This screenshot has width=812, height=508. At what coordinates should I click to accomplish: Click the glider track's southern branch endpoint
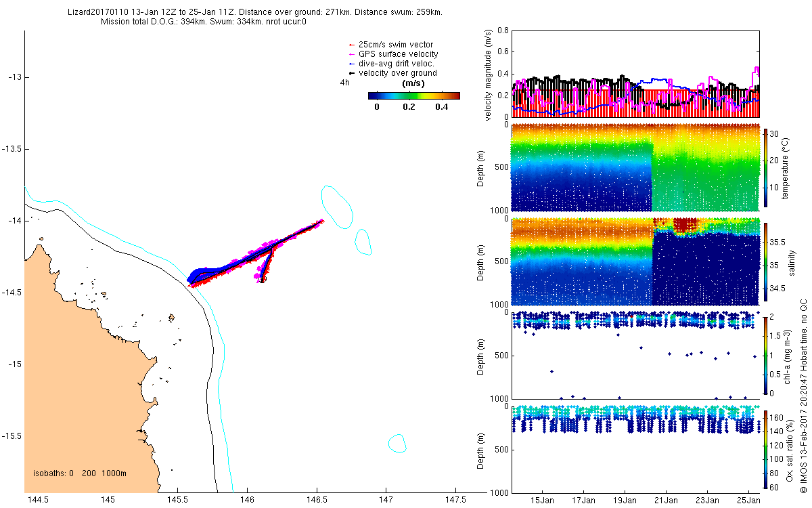[263, 279]
